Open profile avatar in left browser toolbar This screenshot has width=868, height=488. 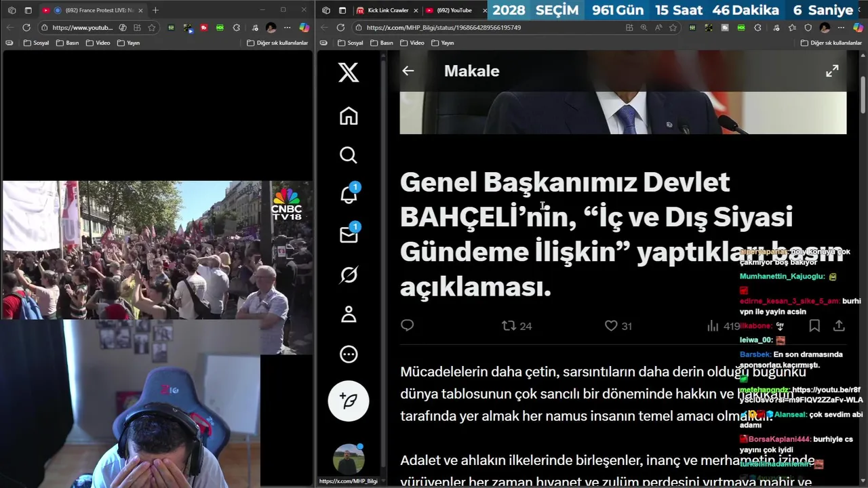pos(271,28)
